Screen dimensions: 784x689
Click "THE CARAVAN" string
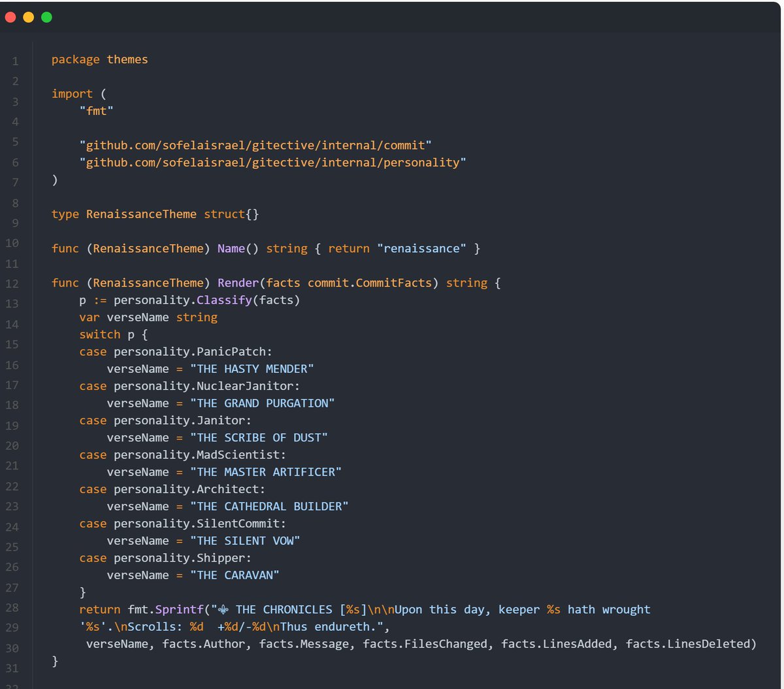point(235,575)
